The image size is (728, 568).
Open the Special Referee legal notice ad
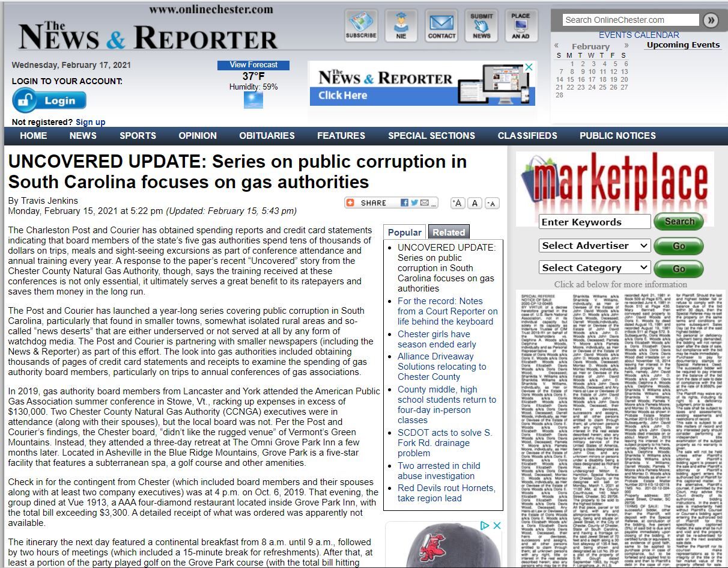622,430
